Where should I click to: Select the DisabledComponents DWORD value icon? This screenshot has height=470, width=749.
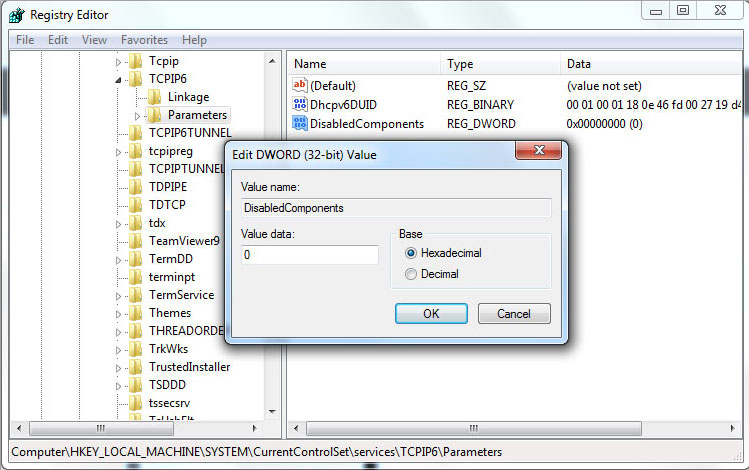pos(299,124)
